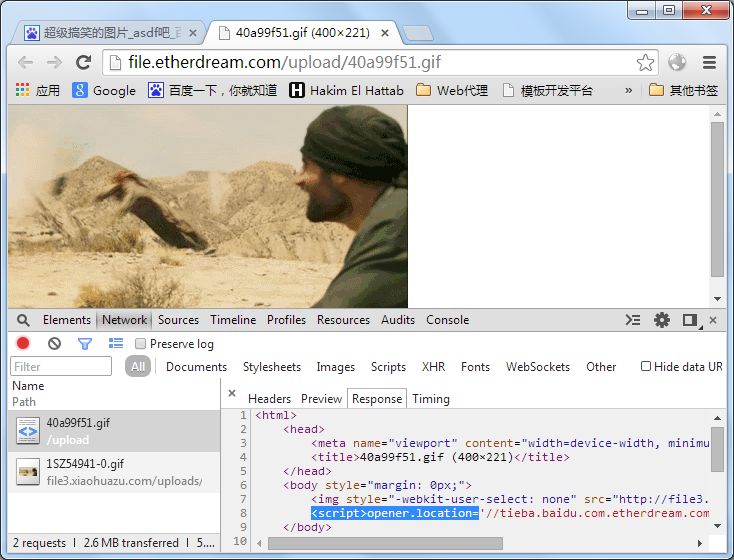
Task: Reload the page
Action: tap(84, 62)
